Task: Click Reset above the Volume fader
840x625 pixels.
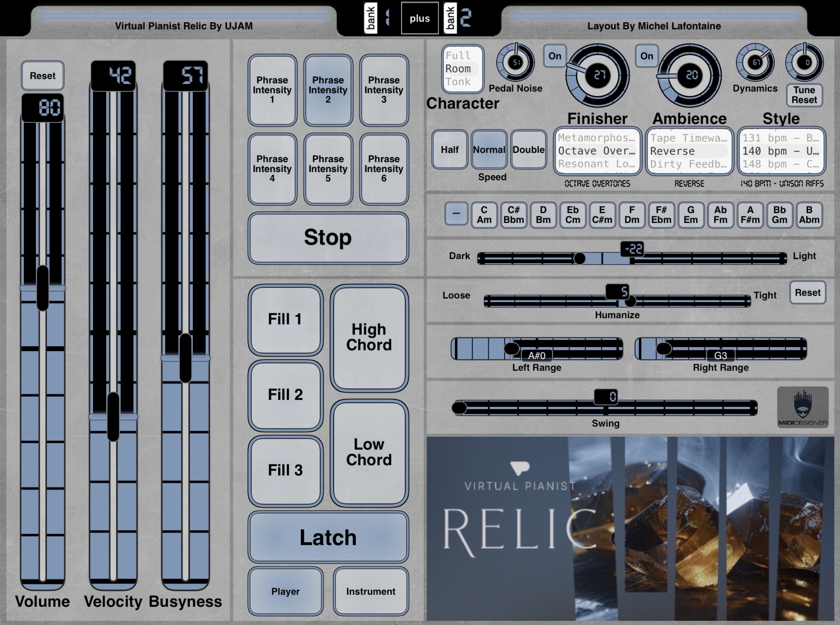Action: 43,76
